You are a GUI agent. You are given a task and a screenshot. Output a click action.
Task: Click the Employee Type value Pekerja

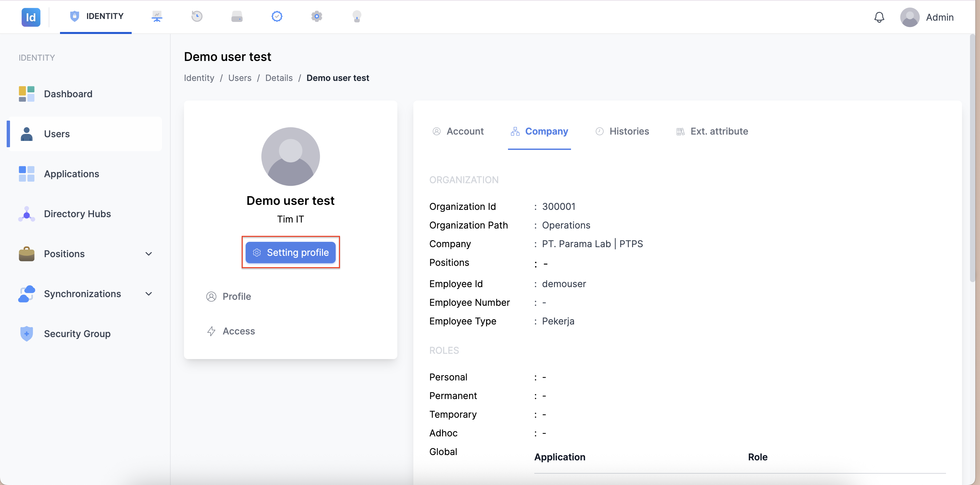[x=558, y=321]
